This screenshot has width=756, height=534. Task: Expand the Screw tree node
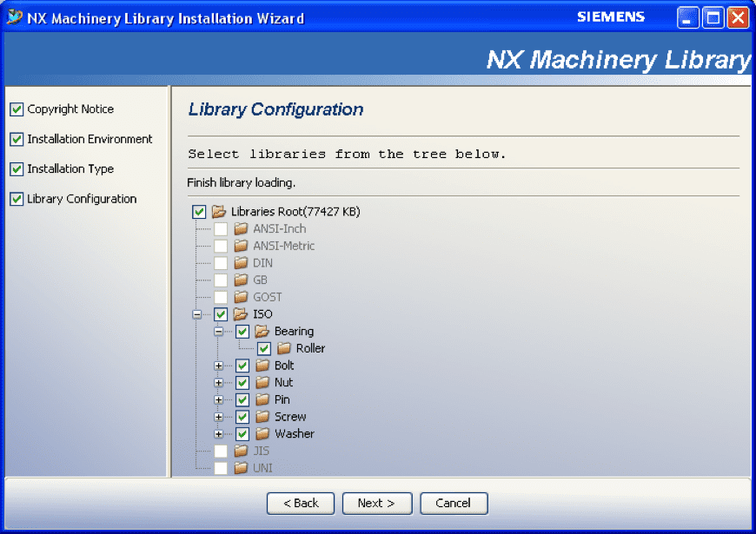pos(218,417)
